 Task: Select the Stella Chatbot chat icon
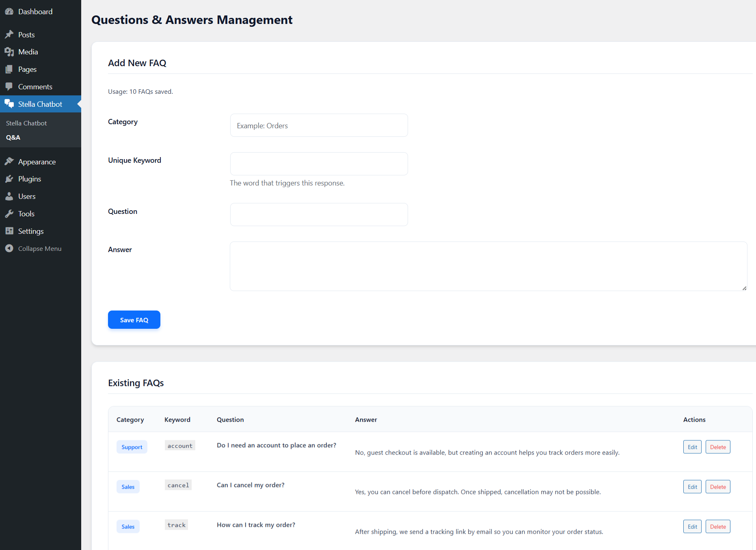coord(9,104)
